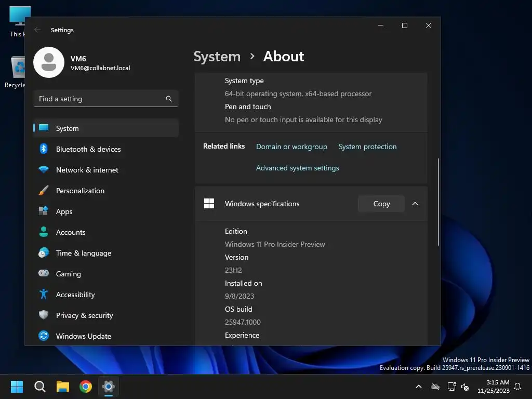532x399 pixels.
Task: Focus the Find a setting search box
Action: pos(106,99)
